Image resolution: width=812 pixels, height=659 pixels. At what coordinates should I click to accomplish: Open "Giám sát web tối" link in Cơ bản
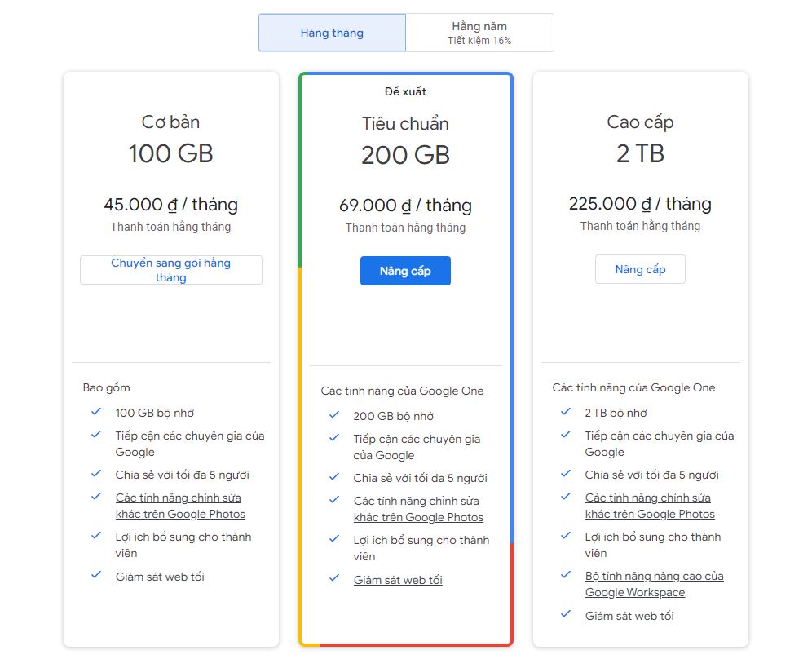(160, 576)
